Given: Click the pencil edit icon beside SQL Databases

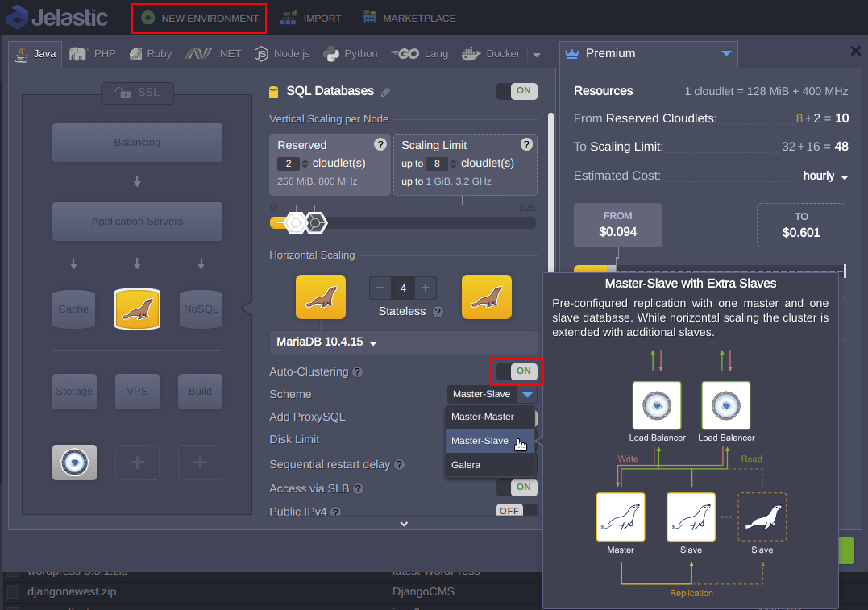Looking at the screenshot, I should tap(386, 92).
